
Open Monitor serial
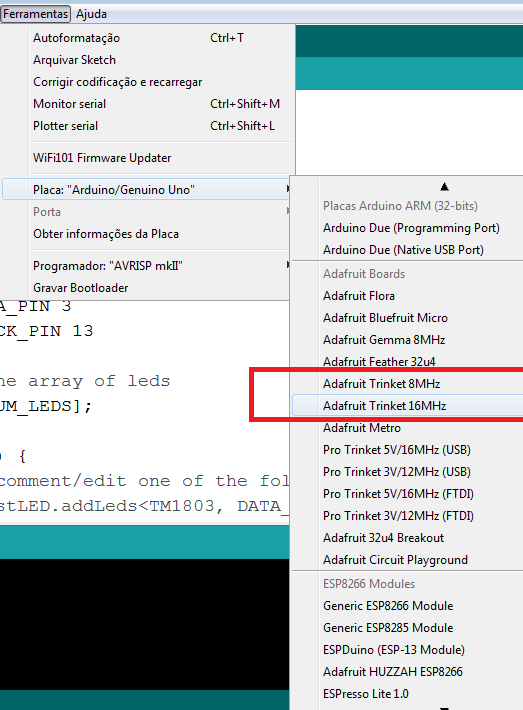148,104
